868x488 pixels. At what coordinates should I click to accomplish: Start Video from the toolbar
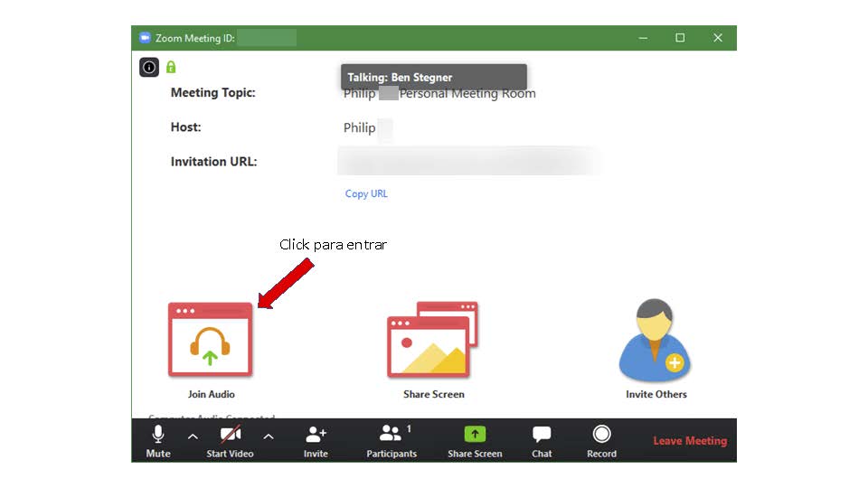tap(230, 441)
